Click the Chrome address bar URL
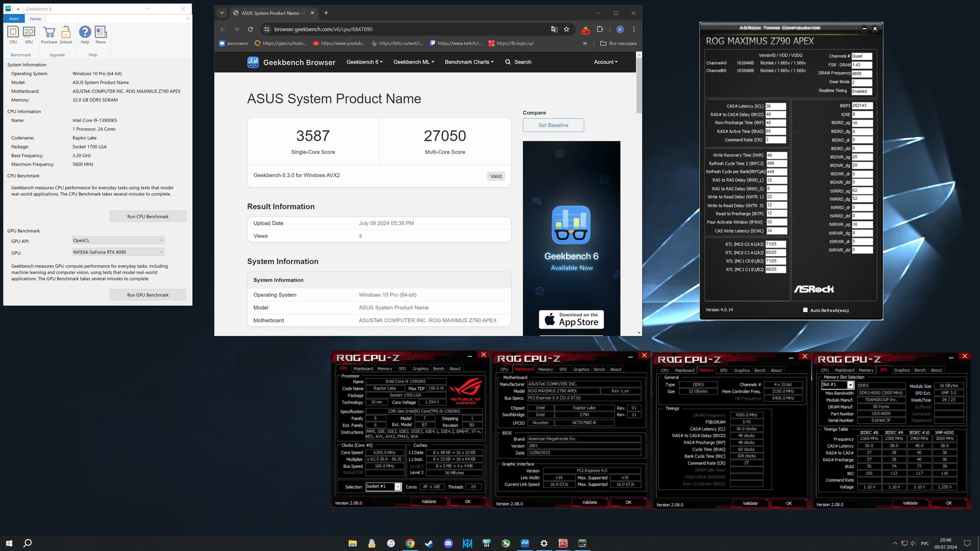Viewport: 980px width, 551px height. point(323,29)
